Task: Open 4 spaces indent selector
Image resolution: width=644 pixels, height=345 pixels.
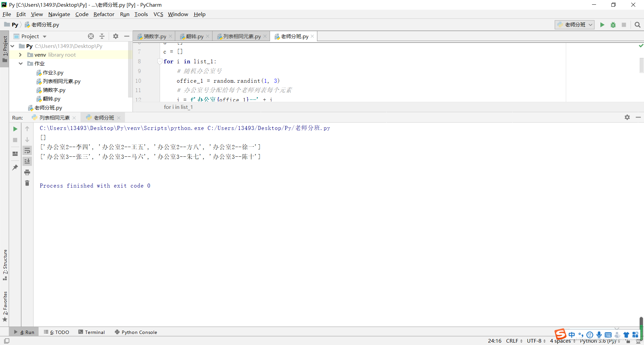Action: click(562, 341)
